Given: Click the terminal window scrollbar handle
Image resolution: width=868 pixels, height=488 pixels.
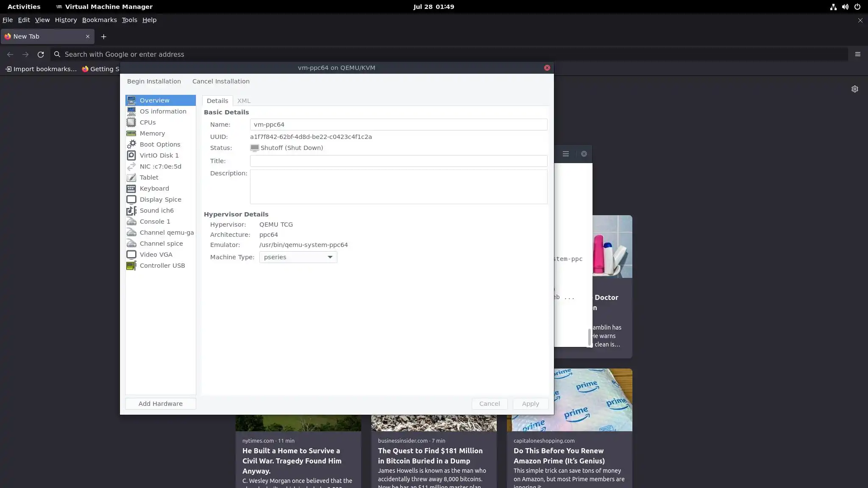Looking at the screenshot, I should (589, 337).
